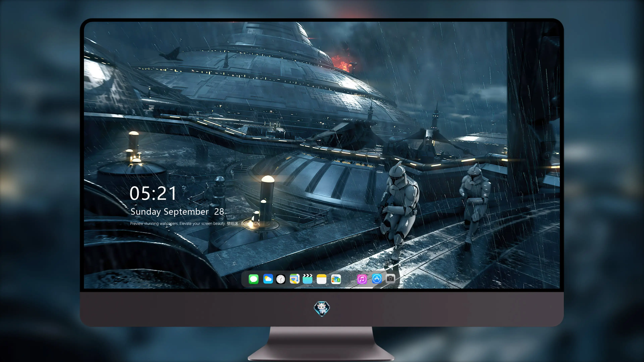Open the Weather app icon
This screenshot has height=362, width=644.
click(x=268, y=279)
